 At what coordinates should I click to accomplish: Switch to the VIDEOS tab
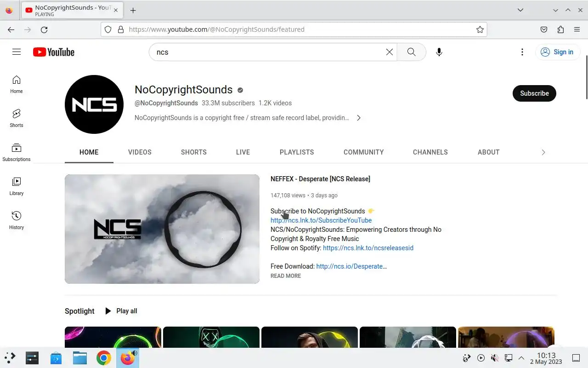click(x=140, y=152)
